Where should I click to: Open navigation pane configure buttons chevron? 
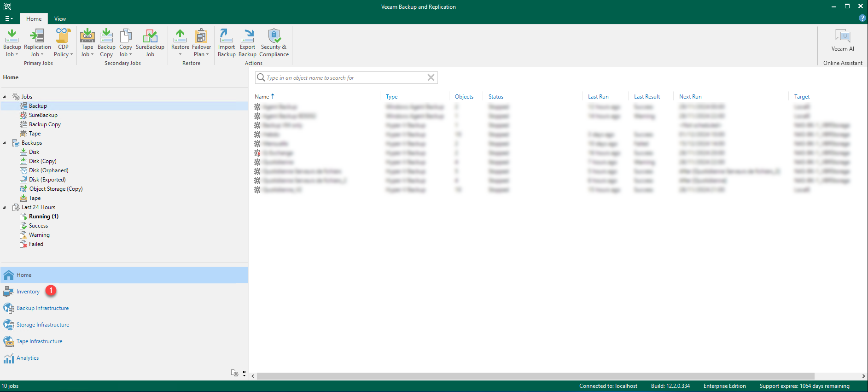[x=244, y=373]
